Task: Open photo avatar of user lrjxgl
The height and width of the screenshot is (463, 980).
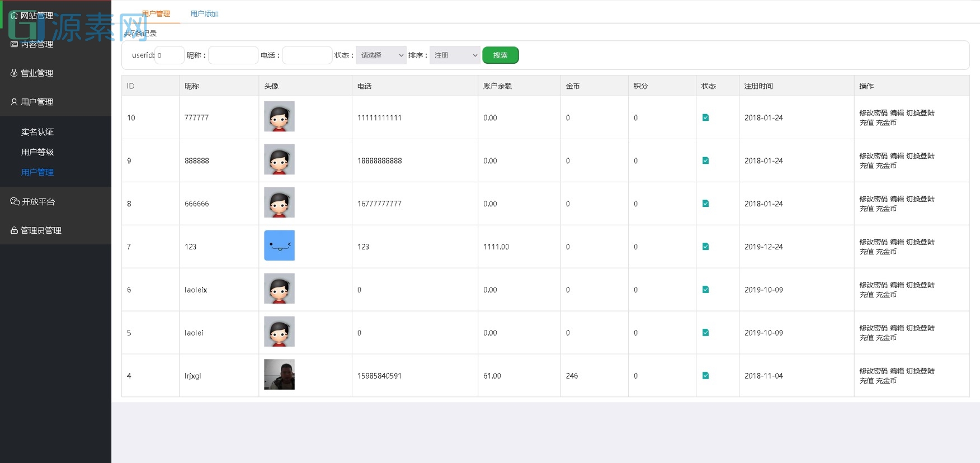Action: (x=279, y=375)
